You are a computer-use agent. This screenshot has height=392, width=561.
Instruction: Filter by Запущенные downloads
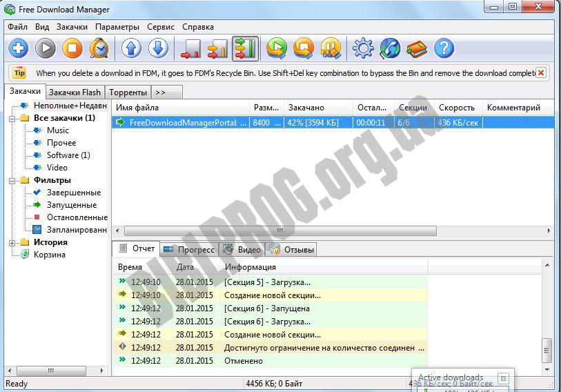72,205
